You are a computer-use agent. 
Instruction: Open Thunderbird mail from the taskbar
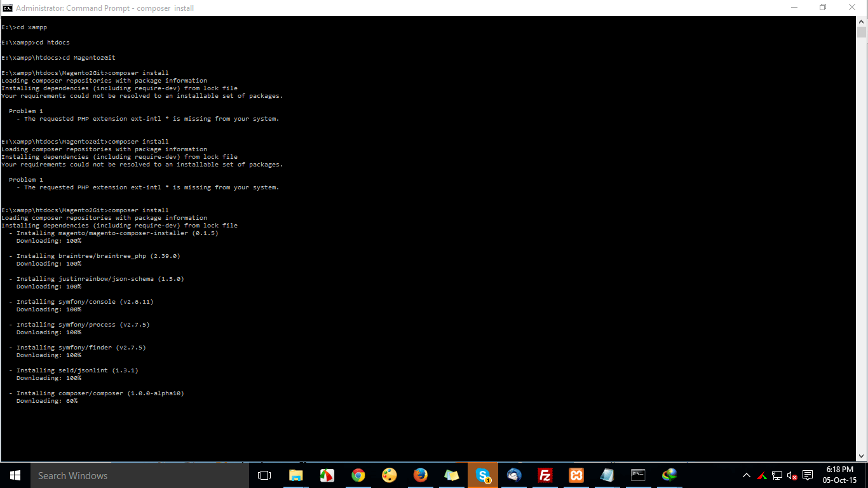(514, 475)
